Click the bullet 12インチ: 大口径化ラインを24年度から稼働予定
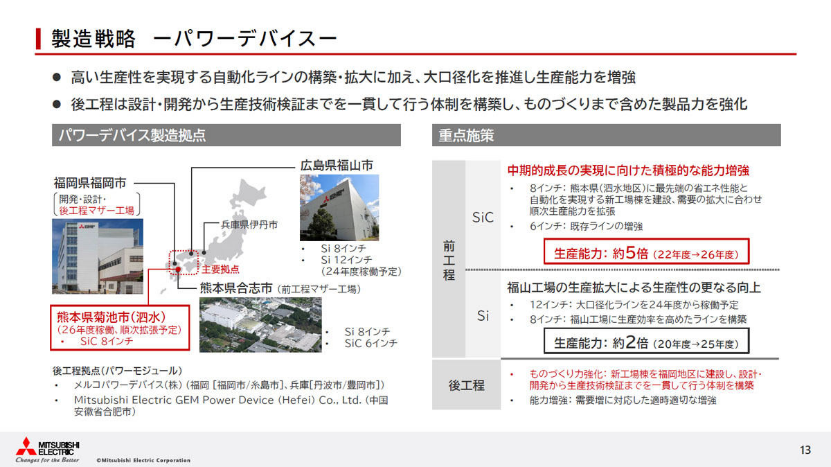 634,305
